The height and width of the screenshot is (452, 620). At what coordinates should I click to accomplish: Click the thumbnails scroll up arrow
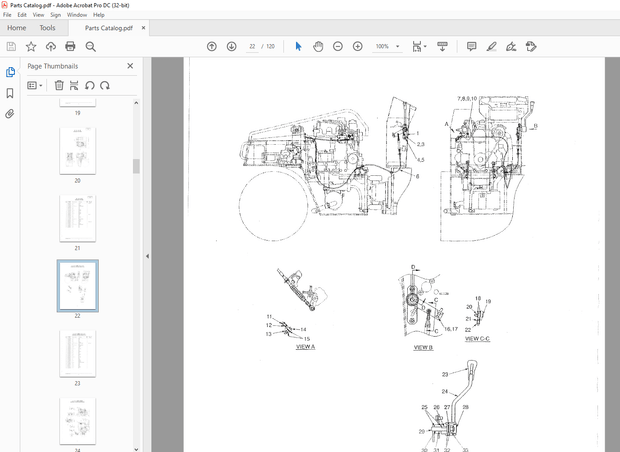(136, 103)
